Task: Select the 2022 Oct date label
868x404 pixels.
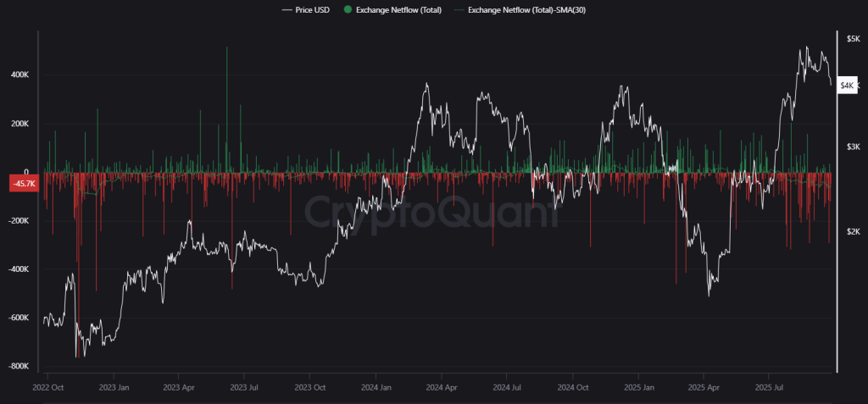Action: pyautogui.click(x=47, y=388)
